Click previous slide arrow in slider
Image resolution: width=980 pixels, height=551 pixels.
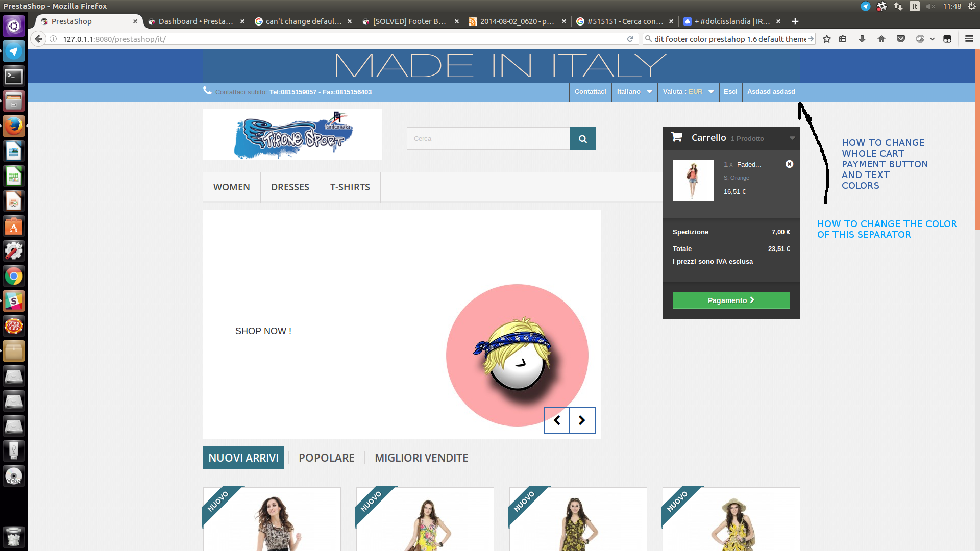(x=557, y=420)
